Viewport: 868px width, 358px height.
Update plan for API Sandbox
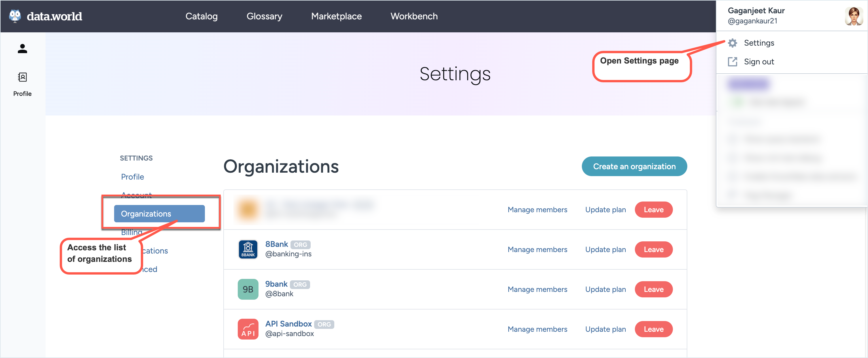[x=605, y=329]
